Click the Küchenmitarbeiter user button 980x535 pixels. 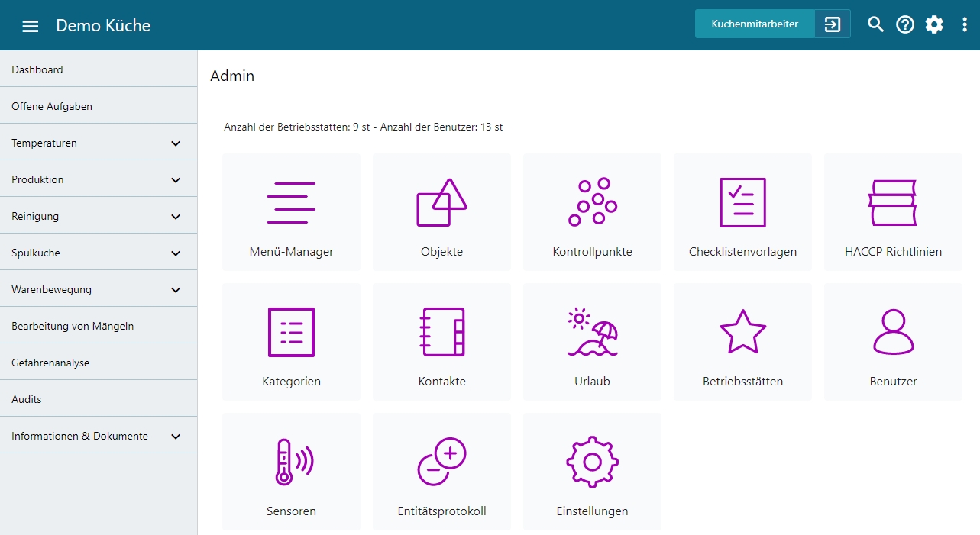point(755,24)
